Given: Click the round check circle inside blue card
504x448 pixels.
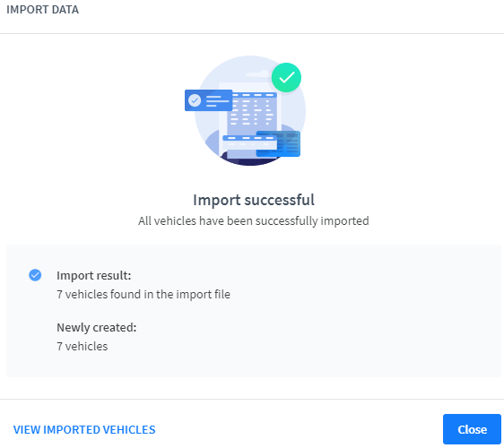Looking at the screenshot, I should [194, 100].
